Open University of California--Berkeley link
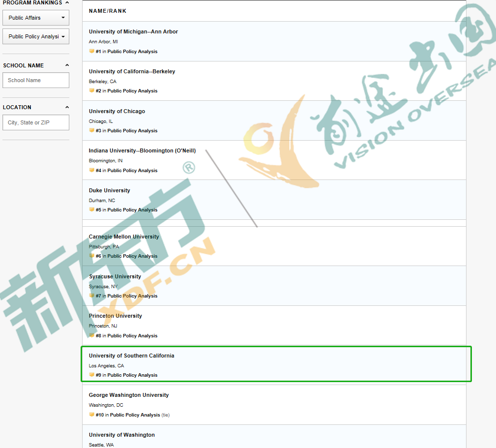The height and width of the screenshot is (448, 496). [132, 71]
